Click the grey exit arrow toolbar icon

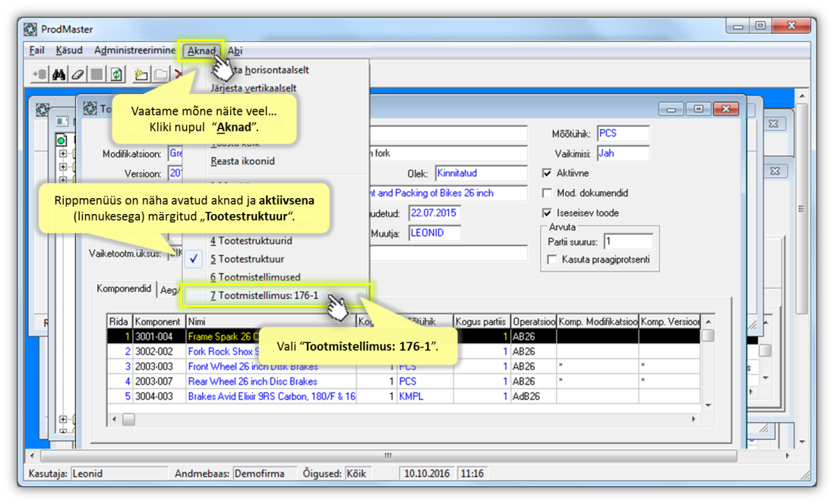pyautogui.click(x=39, y=74)
